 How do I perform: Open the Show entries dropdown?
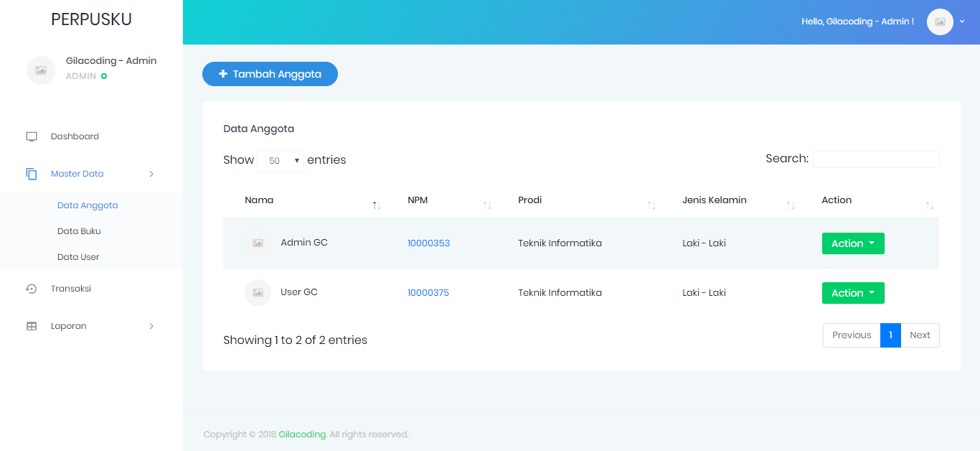click(x=281, y=159)
